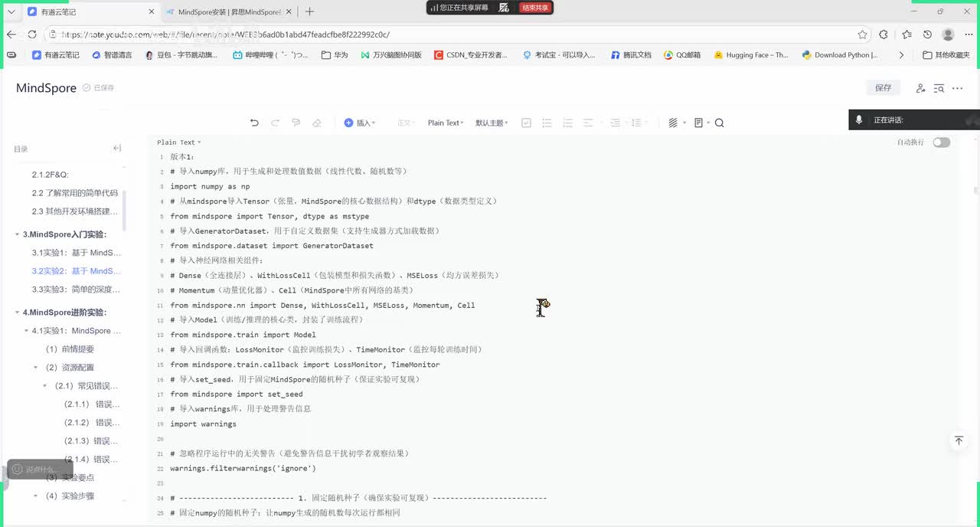Undo the last edit in the note toolbar
The height and width of the screenshot is (527, 980).
[254, 123]
